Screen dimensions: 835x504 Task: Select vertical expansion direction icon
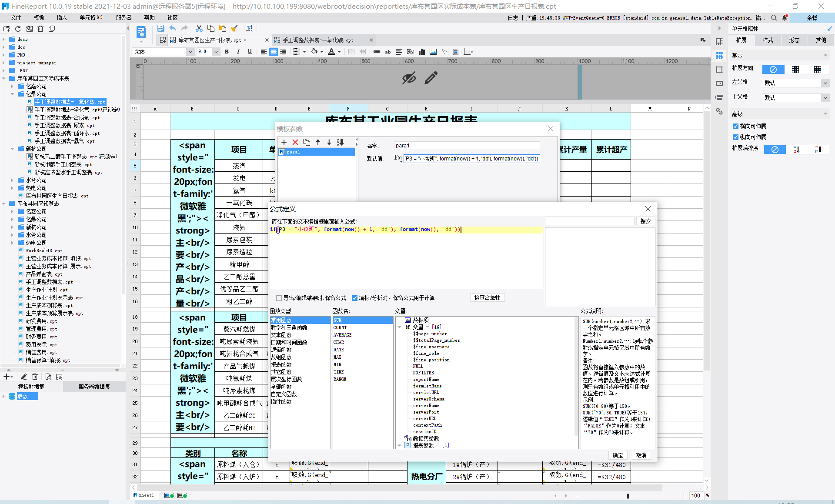pyautogui.click(x=795, y=70)
